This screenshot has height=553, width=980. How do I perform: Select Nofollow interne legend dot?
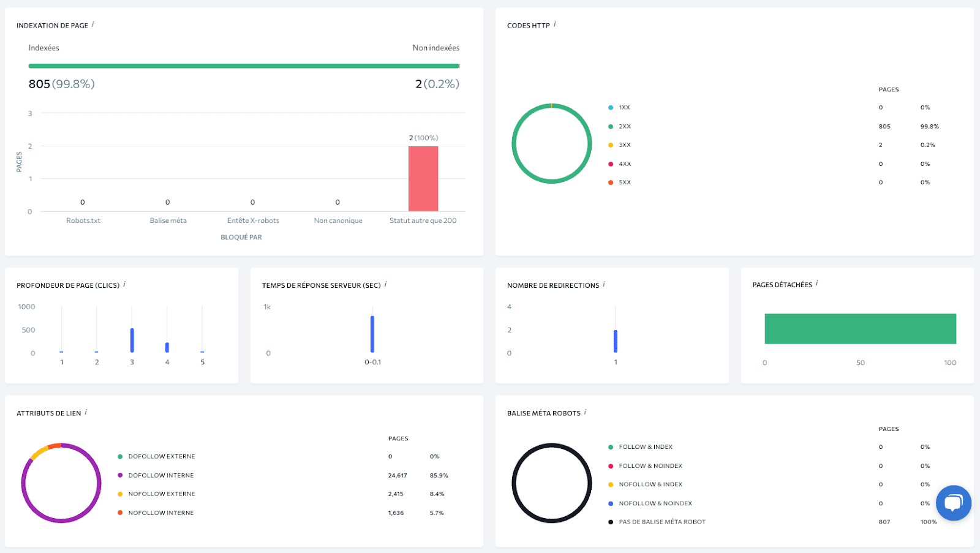[x=120, y=513]
